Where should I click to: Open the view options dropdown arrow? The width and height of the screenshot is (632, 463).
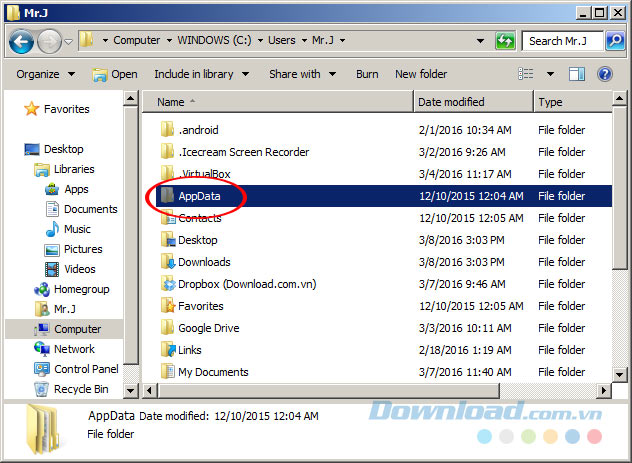pyautogui.click(x=550, y=74)
